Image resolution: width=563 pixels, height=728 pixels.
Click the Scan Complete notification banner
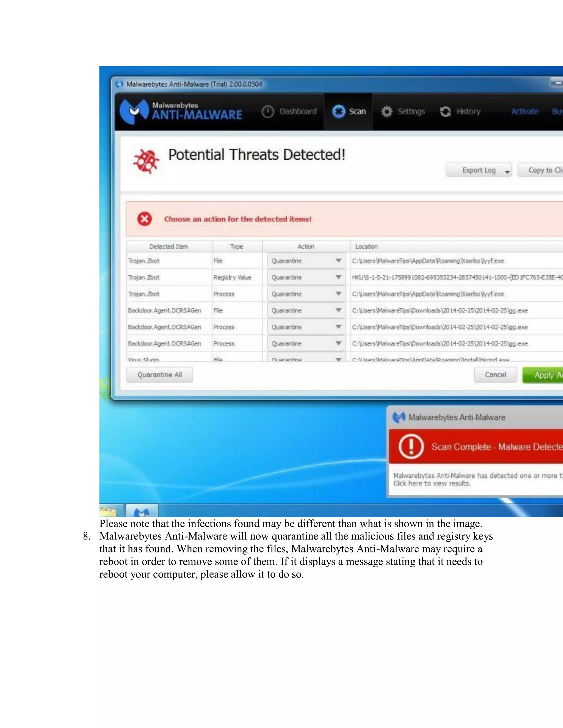(476, 447)
